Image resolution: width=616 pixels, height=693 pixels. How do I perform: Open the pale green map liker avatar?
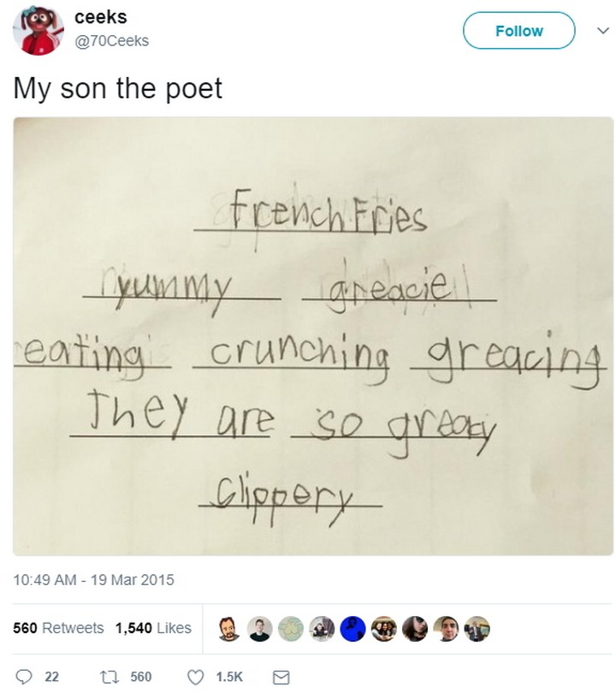pyautogui.click(x=291, y=629)
